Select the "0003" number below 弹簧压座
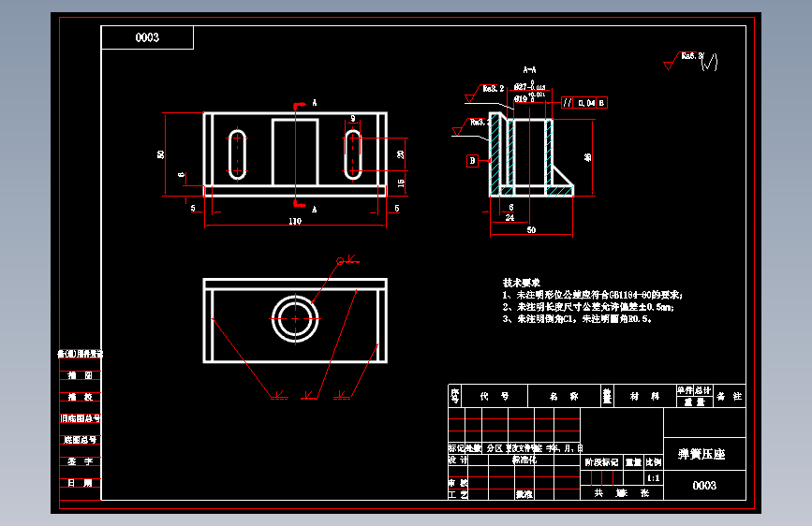812x526 pixels. pos(704,485)
